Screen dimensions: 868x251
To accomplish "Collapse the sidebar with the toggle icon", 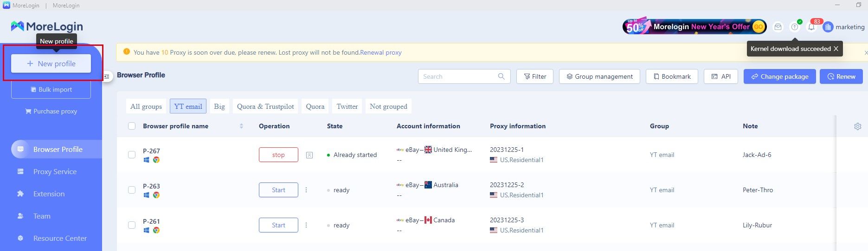I will pos(107,76).
